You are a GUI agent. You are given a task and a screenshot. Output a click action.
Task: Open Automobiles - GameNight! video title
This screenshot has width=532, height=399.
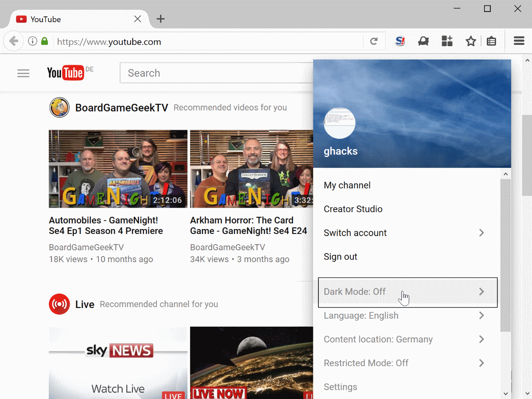(x=106, y=225)
